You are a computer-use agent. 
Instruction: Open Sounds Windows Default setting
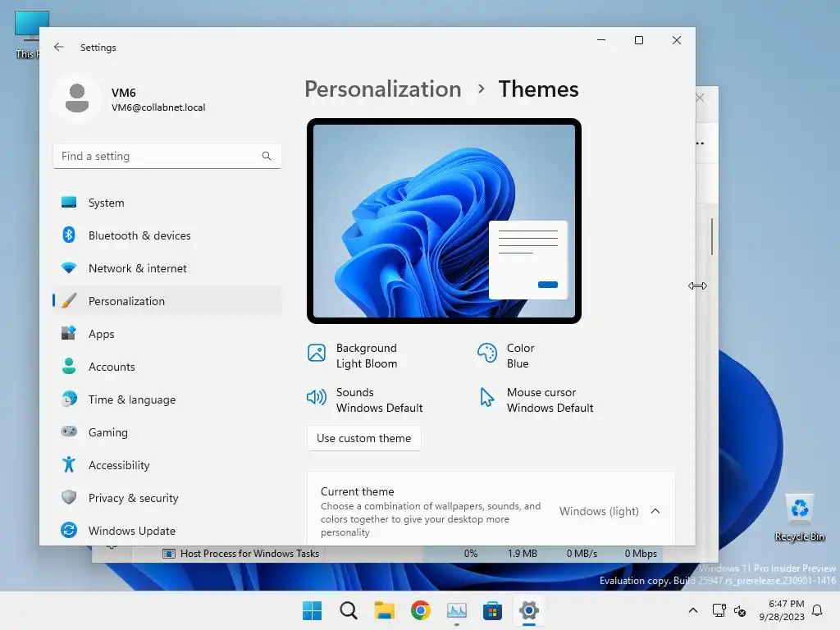pyautogui.click(x=365, y=400)
